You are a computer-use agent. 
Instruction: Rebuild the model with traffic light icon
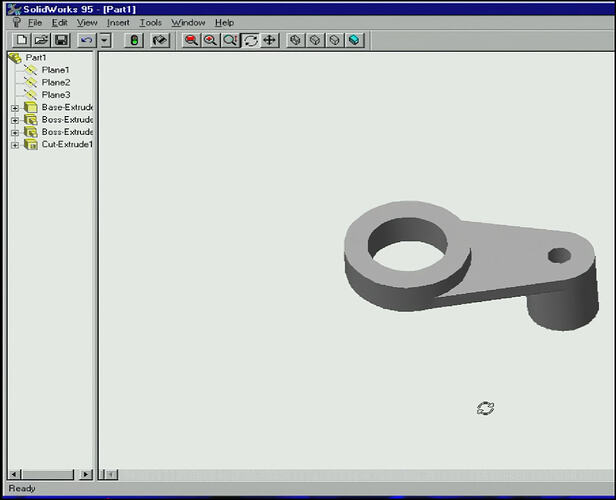[x=134, y=40]
